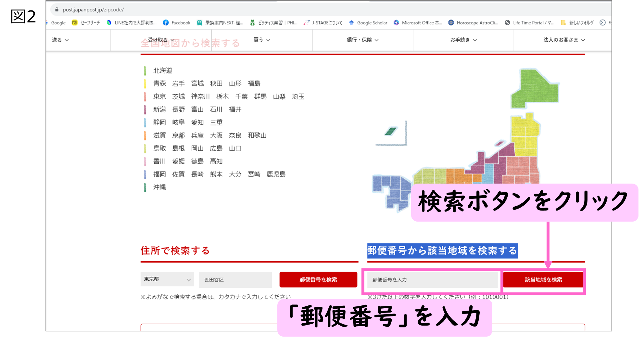The image size is (644, 347).
Task: Open the Facebook bookmark icon
Action: coord(166,23)
